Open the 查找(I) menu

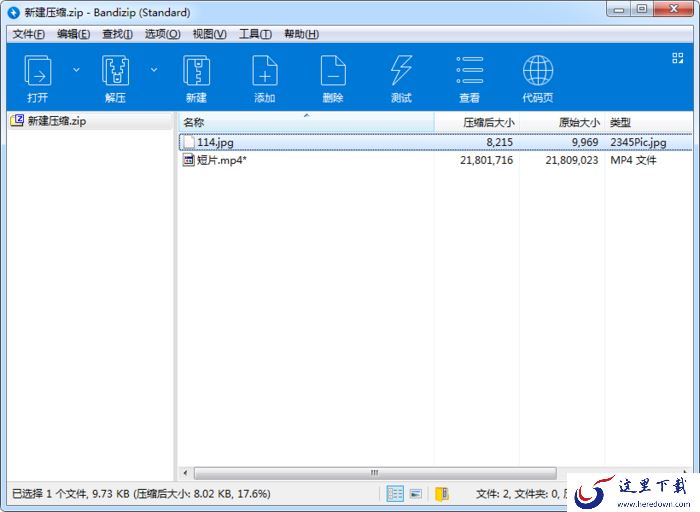[117, 34]
